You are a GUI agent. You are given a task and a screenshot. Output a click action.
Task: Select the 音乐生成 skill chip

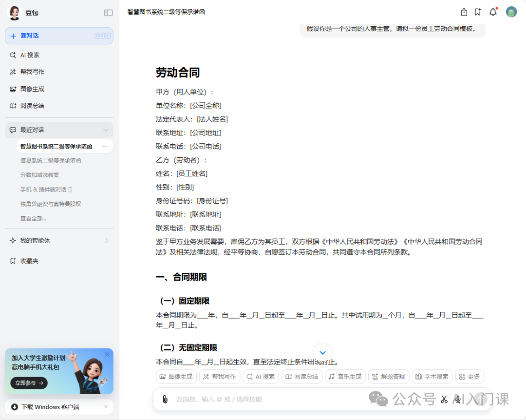click(x=345, y=377)
